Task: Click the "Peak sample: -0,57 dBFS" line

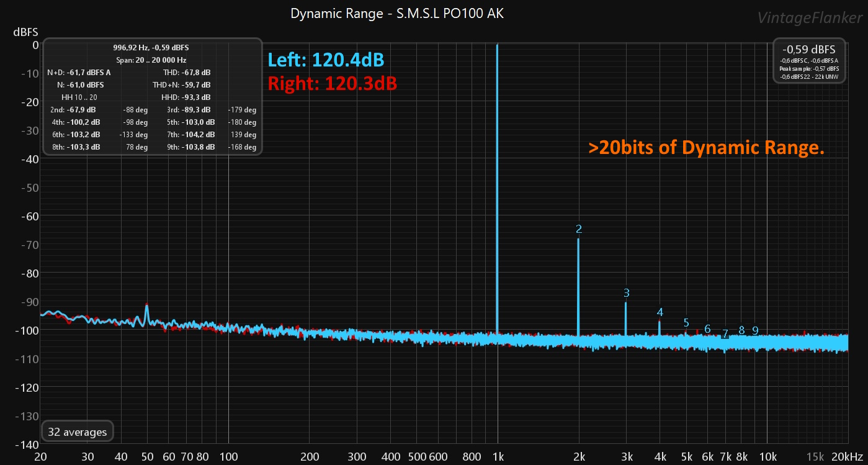Action: point(809,68)
